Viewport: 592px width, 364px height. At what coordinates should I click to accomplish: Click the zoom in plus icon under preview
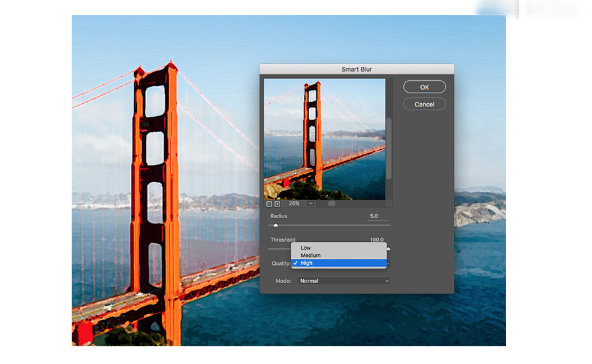278,204
